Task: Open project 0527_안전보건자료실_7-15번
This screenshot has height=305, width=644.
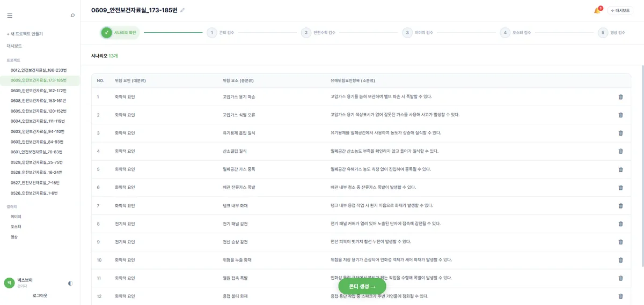Action: [x=40, y=183]
